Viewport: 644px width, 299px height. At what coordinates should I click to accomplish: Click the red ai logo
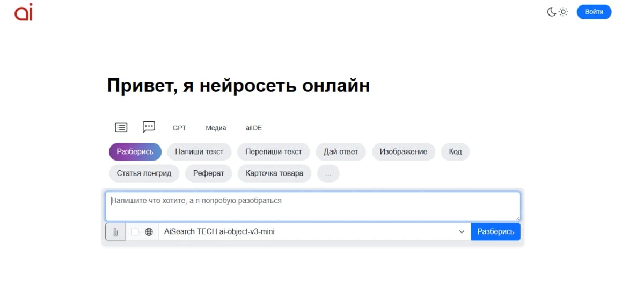tap(24, 12)
